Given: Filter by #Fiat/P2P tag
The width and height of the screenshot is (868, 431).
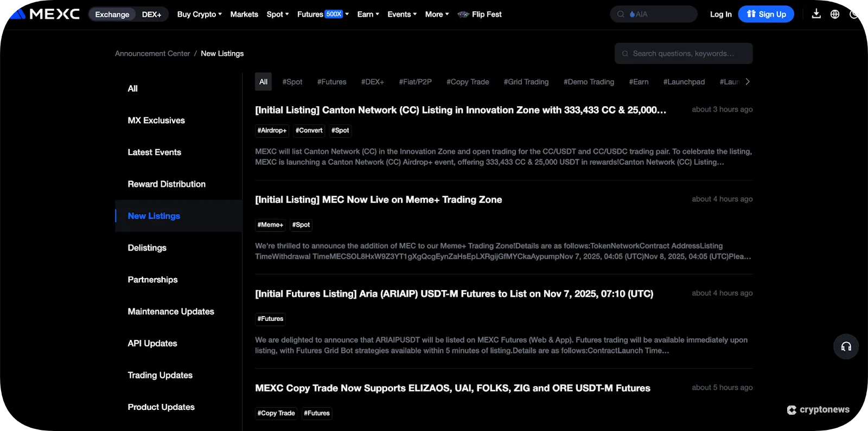Looking at the screenshot, I should tap(416, 82).
